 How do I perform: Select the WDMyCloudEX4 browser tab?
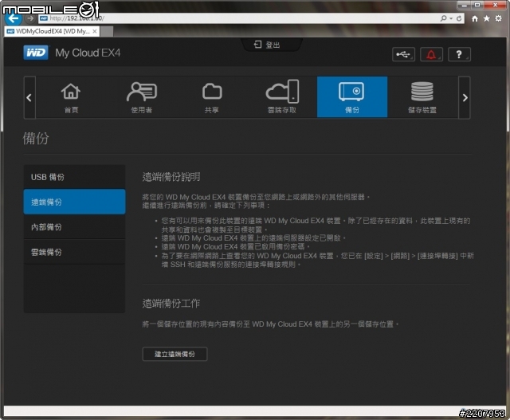coord(52,31)
